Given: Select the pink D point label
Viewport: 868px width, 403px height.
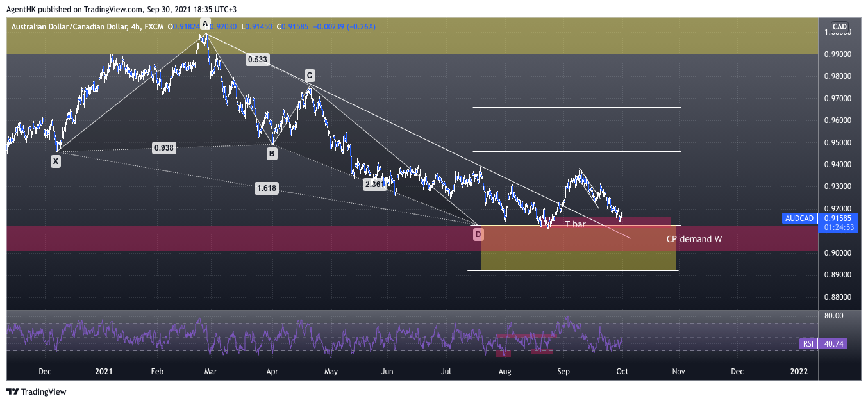Looking at the screenshot, I should (478, 235).
